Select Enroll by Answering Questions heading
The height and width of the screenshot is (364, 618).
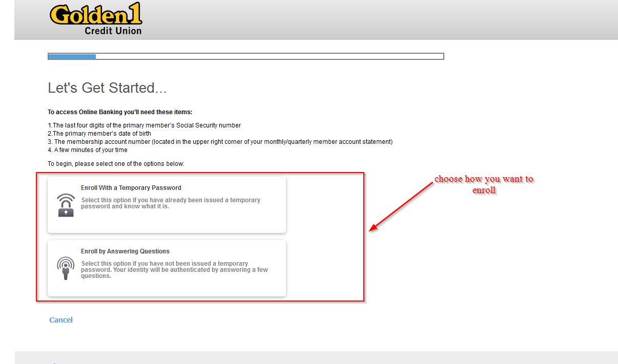point(125,251)
